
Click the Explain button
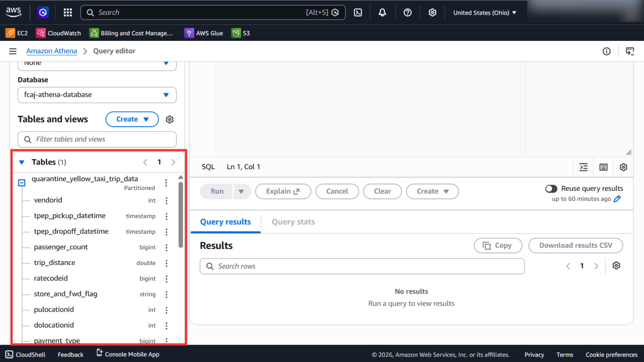[283, 191]
